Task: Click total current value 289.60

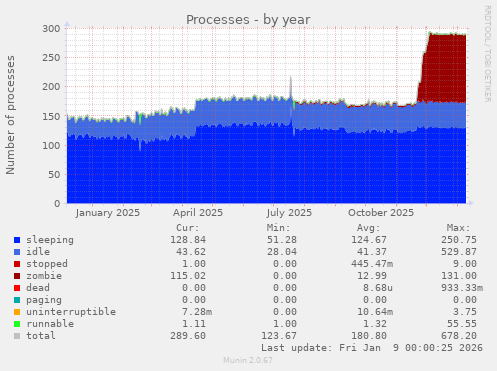Action: 188,336
